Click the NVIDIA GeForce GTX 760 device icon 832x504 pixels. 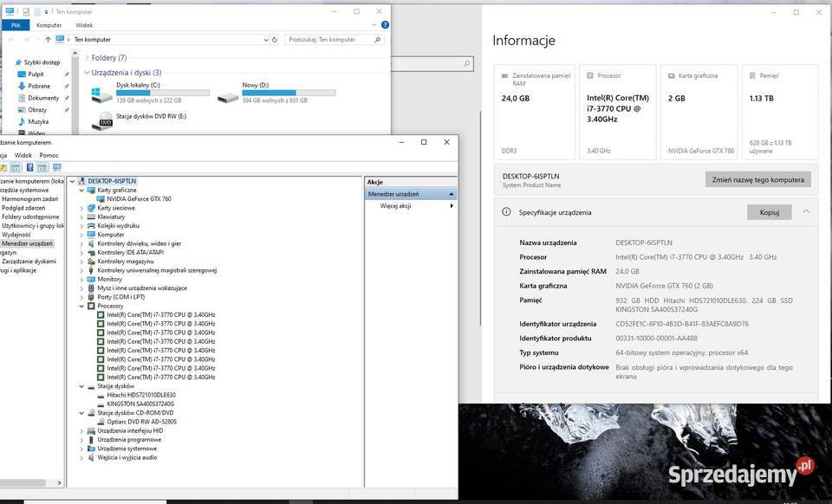[100, 199]
